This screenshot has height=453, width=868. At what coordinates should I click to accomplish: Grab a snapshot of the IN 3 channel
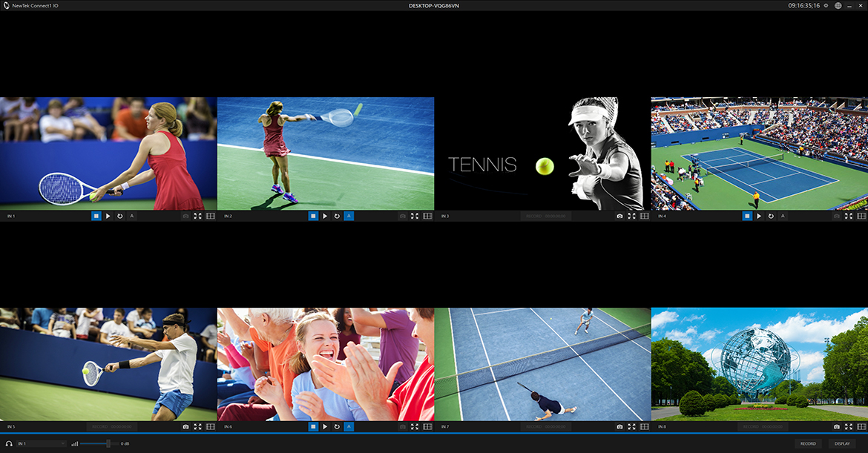point(619,216)
